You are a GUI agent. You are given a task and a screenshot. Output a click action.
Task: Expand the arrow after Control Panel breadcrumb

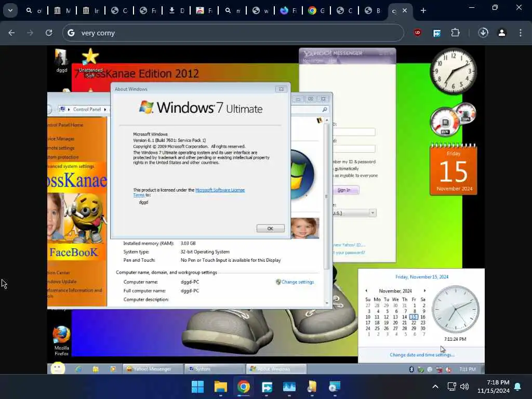(105, 109)
